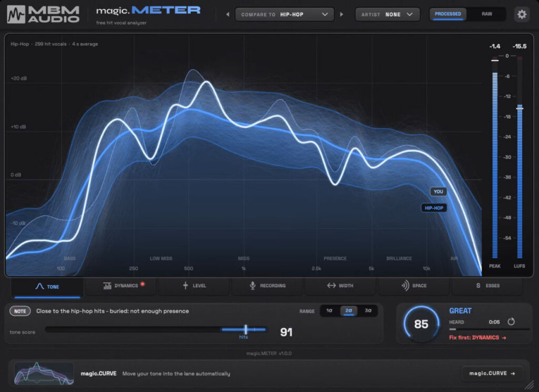Open the Recording tab
This screenshot has height=392, width=539.
pyautogui.click(x=268, y=286)
